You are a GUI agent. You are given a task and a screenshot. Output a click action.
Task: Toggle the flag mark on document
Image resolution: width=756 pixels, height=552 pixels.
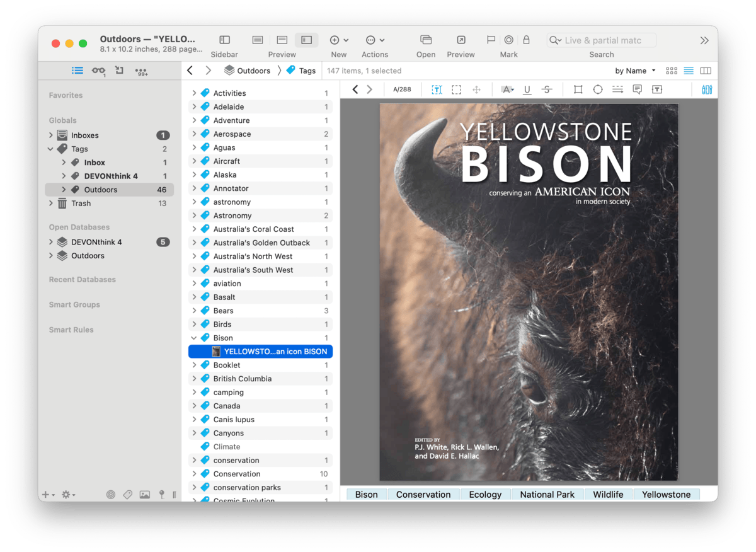[491, 40]
